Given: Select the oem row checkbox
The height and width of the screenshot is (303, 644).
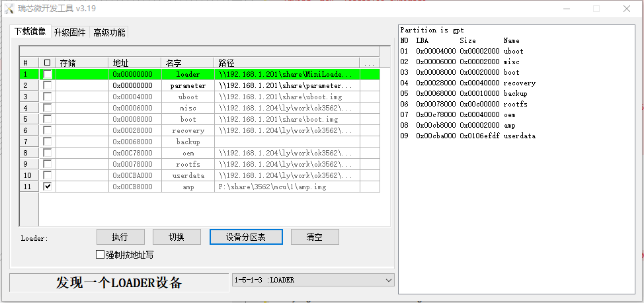Looking at the screenshot, I should 48,153.
